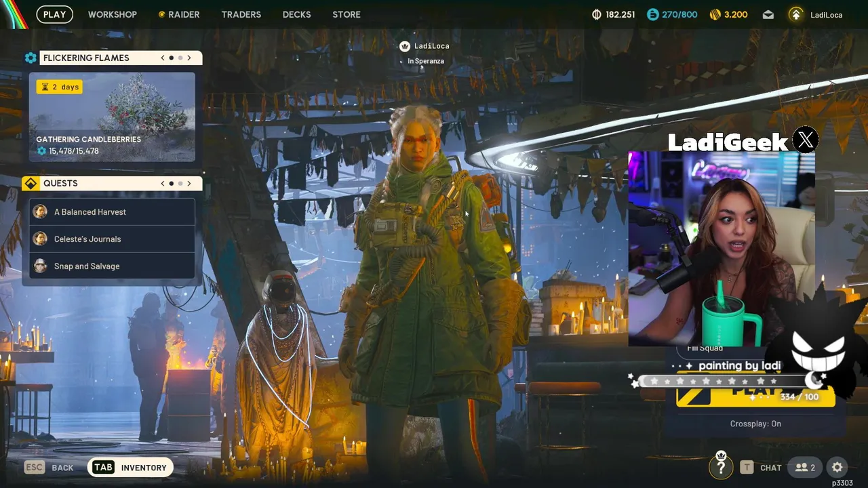Go to previous Quests page arrow
868x488 pixels.
pyautogui.click(x=163, y=184)
